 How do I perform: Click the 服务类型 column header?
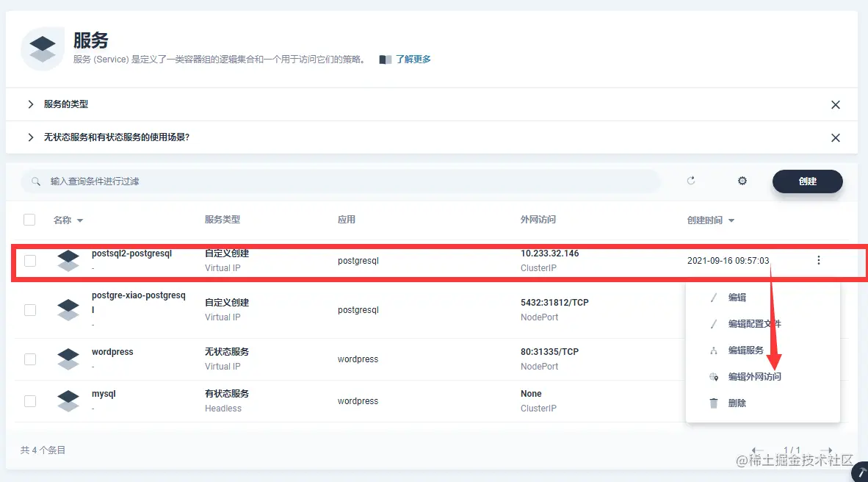tap(223, 220)
